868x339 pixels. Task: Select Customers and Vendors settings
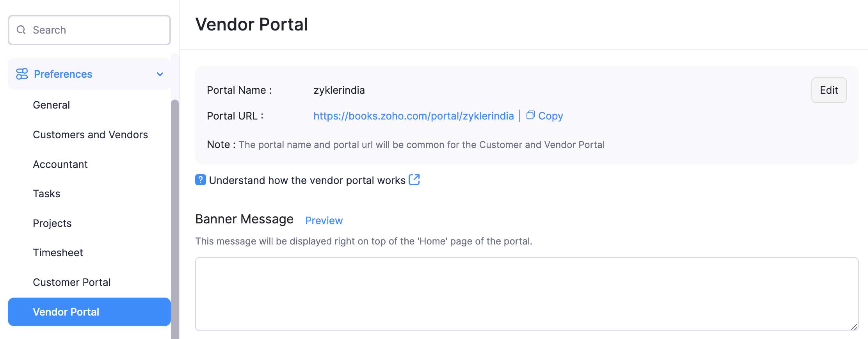point(90,135)
